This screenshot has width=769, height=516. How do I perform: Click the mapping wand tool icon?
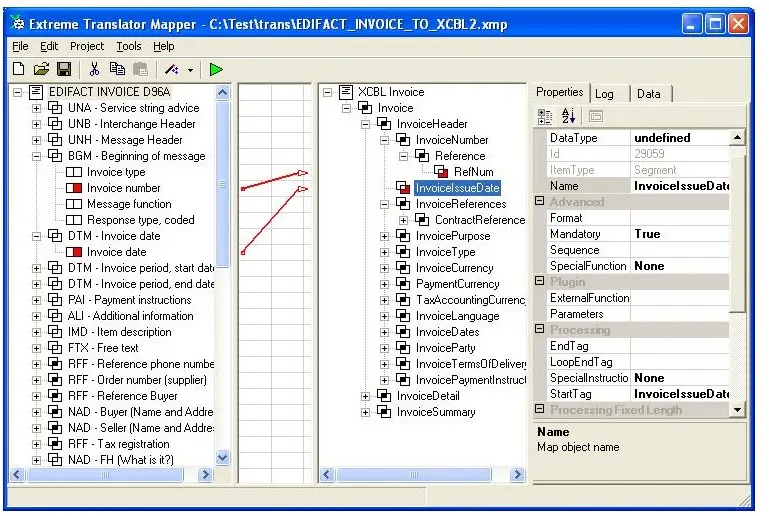click(x=172, y=70)
